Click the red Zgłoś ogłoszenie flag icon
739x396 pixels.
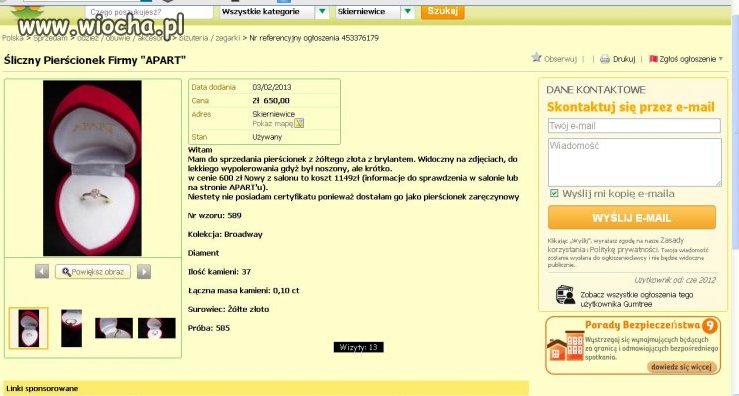point(653,59)
